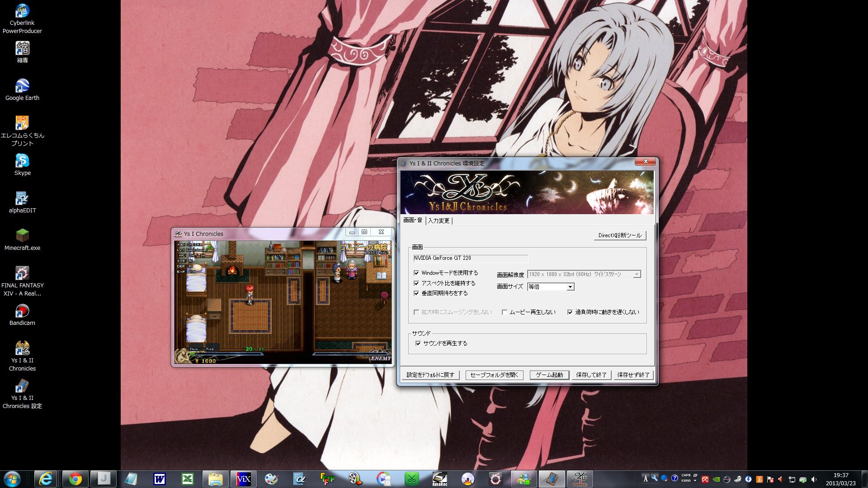Click the Windows Start orb
Screen dimensions: 868x488
point(12,479)
